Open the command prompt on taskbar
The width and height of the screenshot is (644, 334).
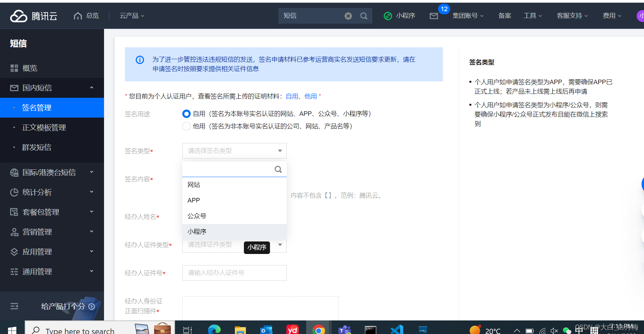click(371, 330)
